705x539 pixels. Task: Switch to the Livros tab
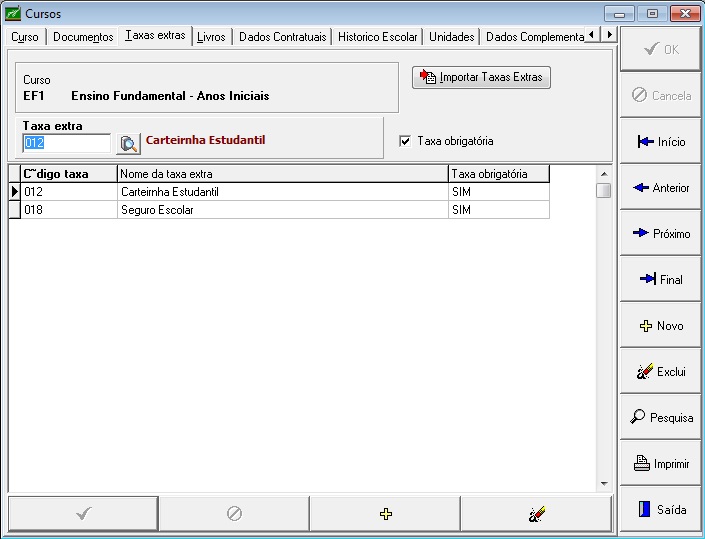(x=211, y=36)
